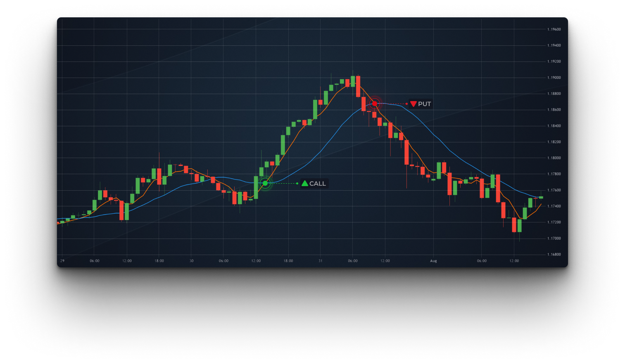This screenshot has width=625, height=364.
Task: Click the 1.17000 price axis label
Action: pyautogui.click(x=554, y=239)
